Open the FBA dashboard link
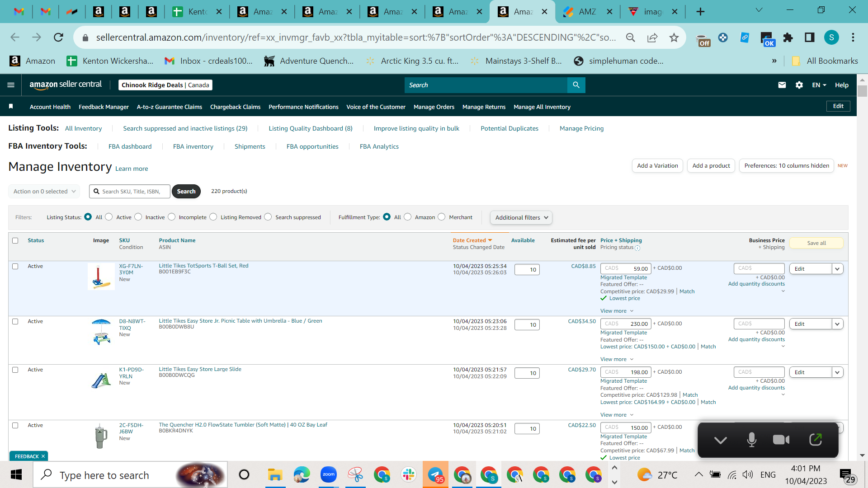The image size is (868, 488). click(130, 146)
